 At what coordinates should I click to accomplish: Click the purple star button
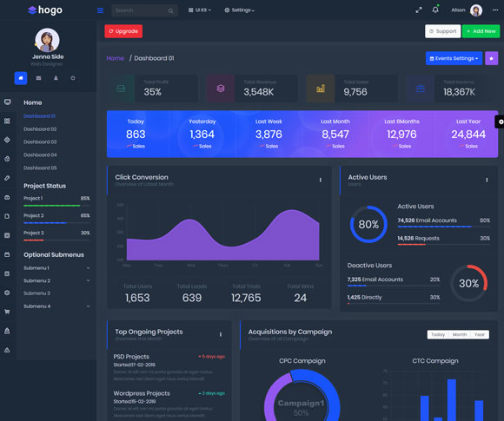[491, 58]
